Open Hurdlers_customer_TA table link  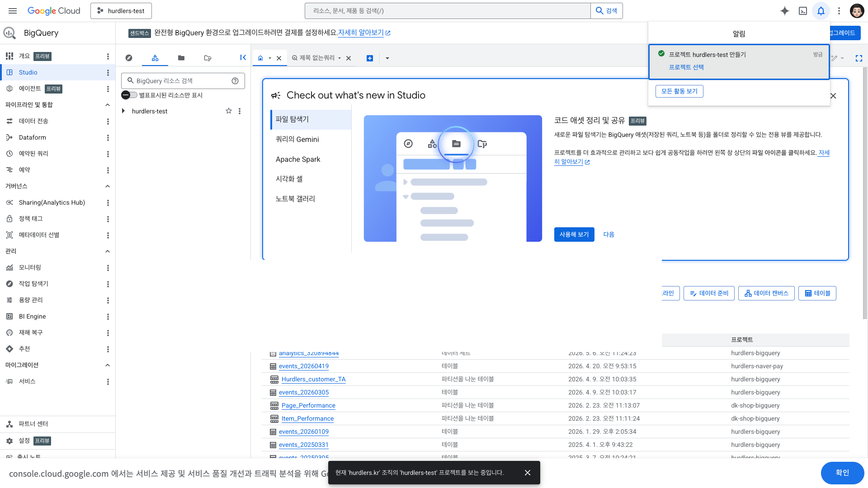click(313, 380)
